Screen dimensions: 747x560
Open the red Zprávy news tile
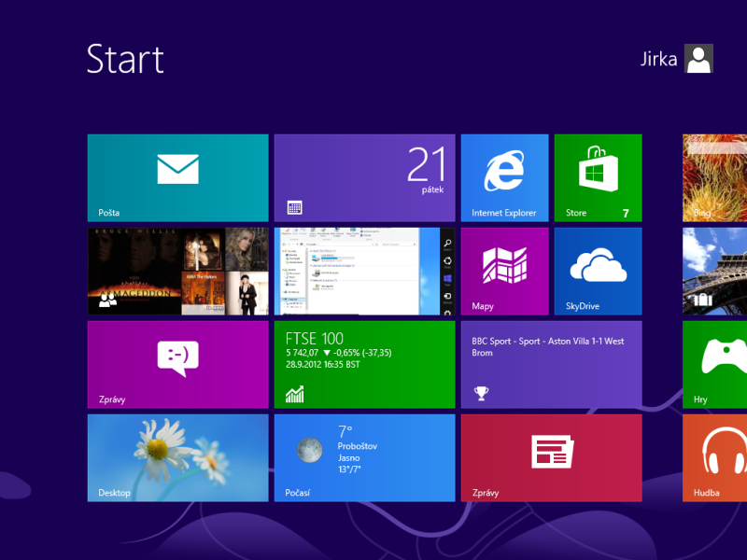[x=551, y=457]
